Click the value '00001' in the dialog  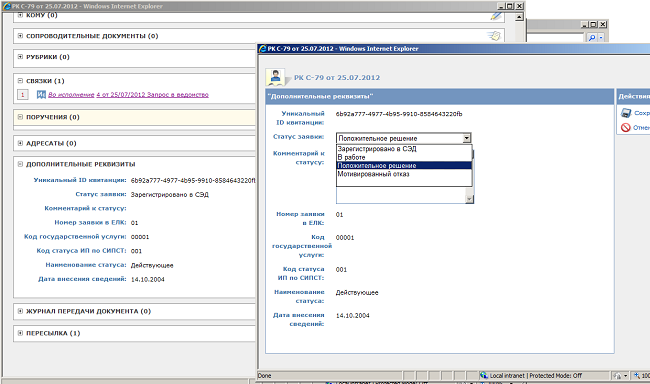click(x=345, y=238)
